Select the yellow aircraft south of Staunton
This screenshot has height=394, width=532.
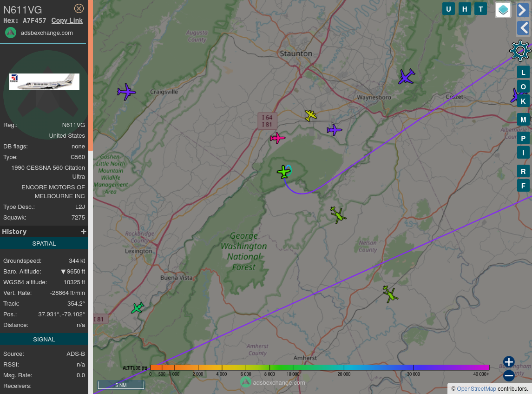pos(310,115)
